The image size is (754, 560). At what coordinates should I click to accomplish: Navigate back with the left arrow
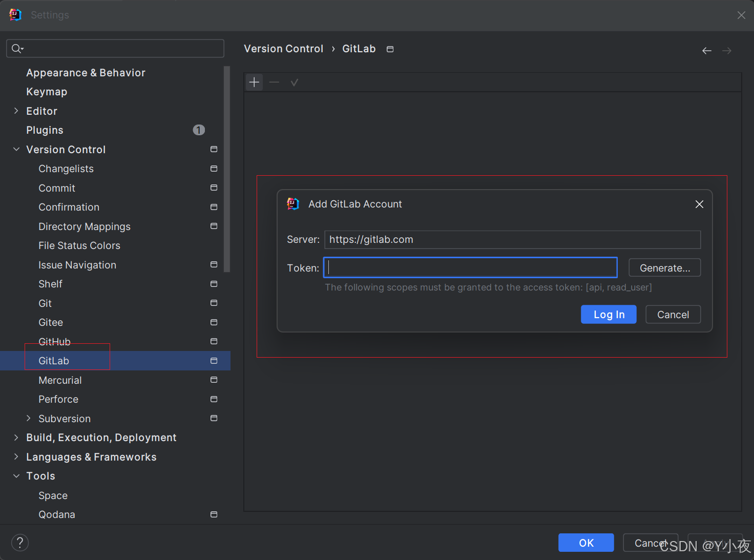707,50
